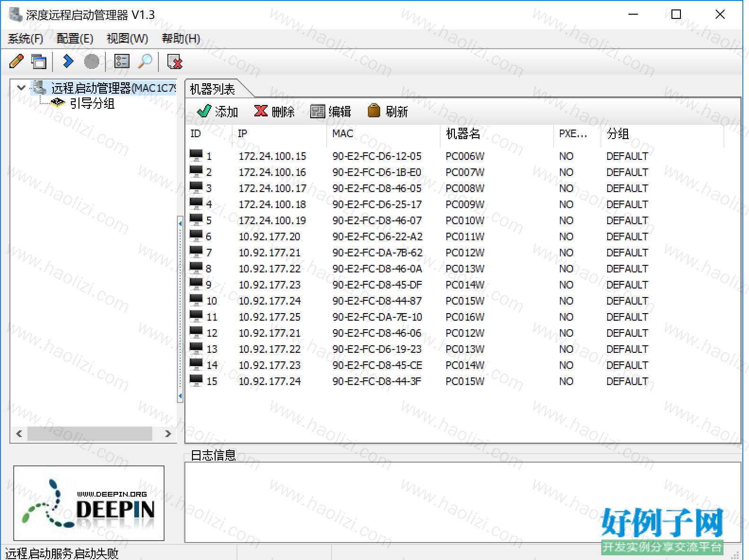Click computer icon of row ID 14

[196, 364]
